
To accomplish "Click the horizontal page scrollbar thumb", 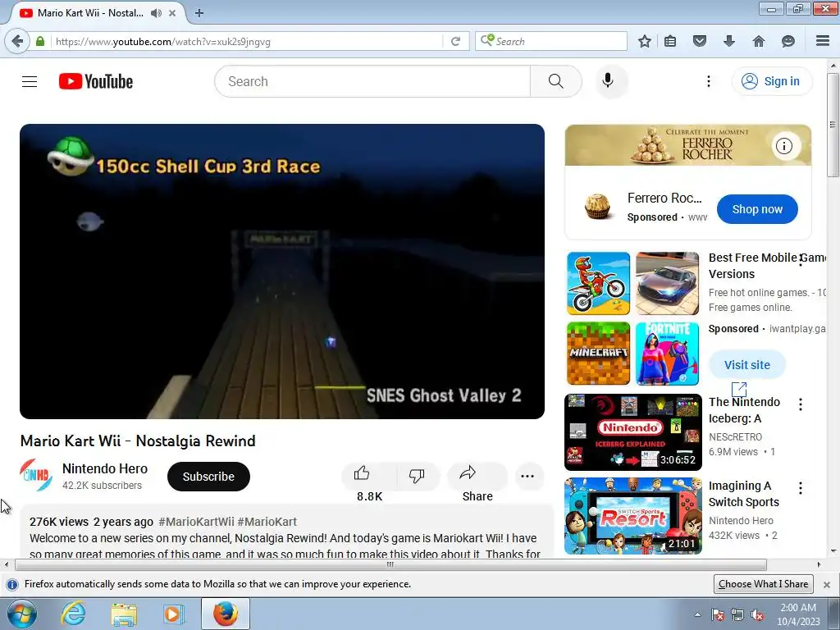I will click(390, 564).
